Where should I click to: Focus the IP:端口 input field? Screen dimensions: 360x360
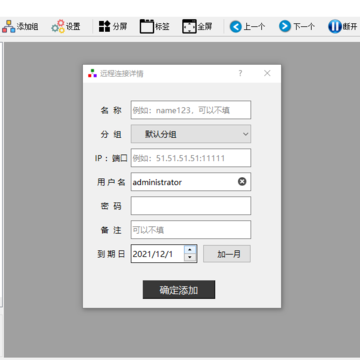(x=191, y=158)
